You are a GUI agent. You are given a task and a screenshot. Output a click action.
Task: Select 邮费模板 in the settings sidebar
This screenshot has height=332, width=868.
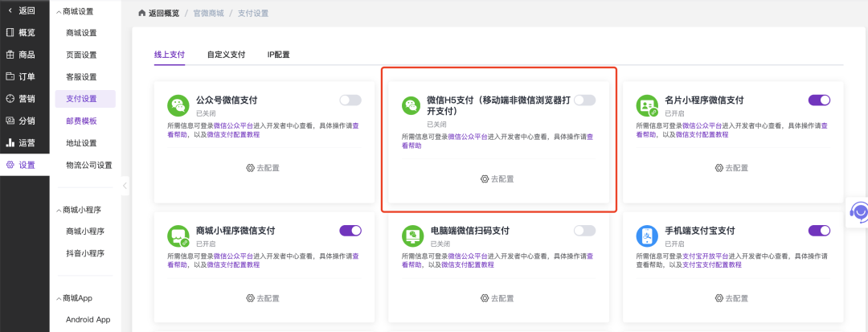pyautogui.click(x=81, y=121)
